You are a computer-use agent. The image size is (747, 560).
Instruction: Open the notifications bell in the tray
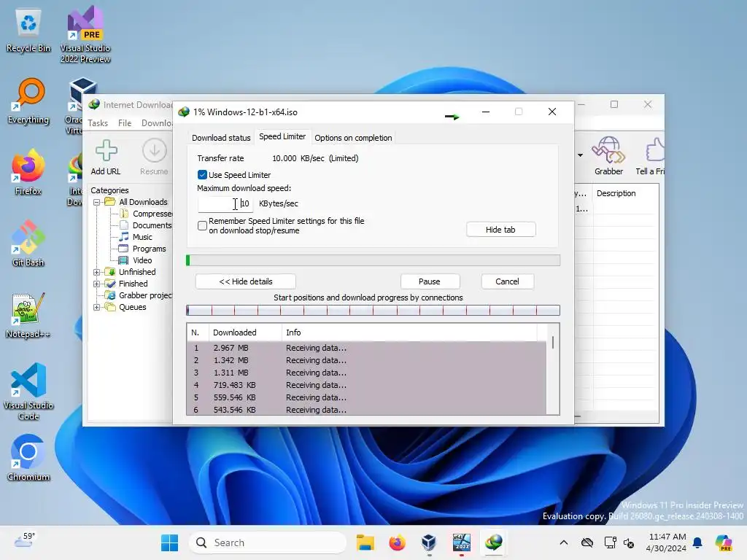[x=697, y=542]
